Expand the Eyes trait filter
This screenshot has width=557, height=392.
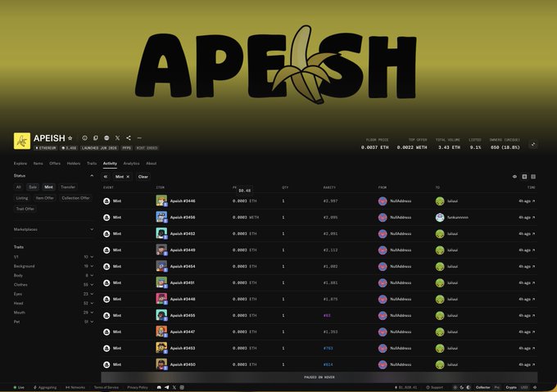click(x=53, y=294)
